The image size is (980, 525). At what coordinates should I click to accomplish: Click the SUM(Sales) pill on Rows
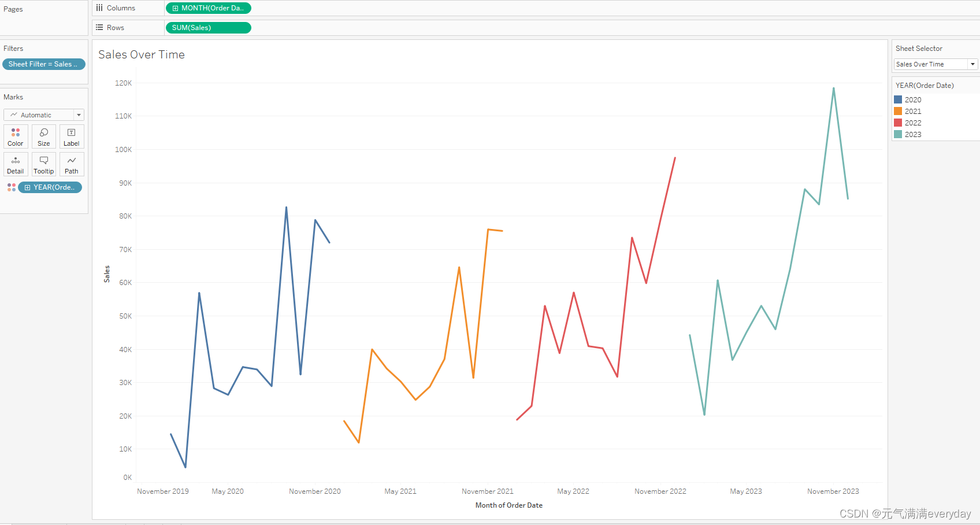208,27
